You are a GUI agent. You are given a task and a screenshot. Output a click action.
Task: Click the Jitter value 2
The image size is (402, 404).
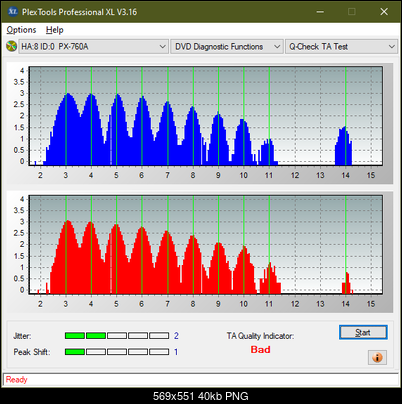[176, 336]
